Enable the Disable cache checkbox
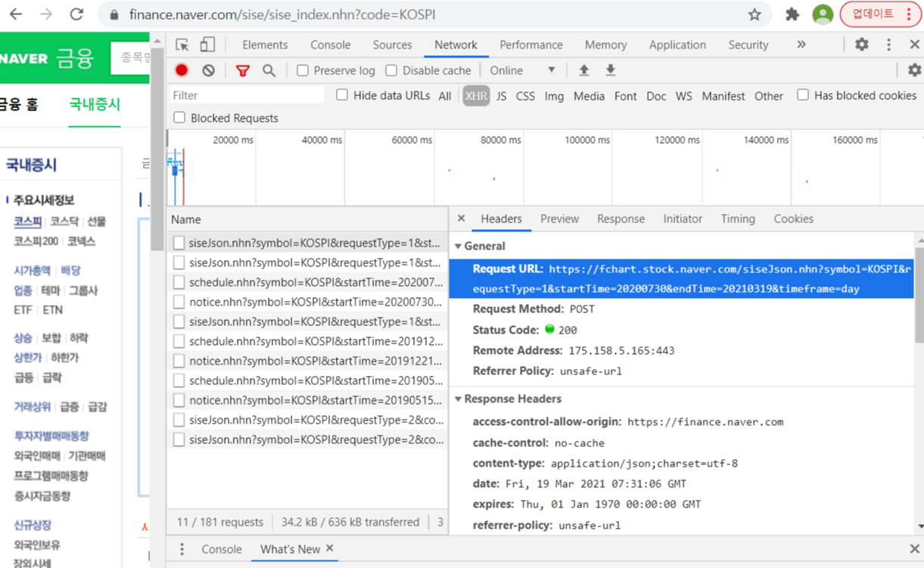Image resolution: width=924 pixels, height=568 pixels. coord(391,70)
